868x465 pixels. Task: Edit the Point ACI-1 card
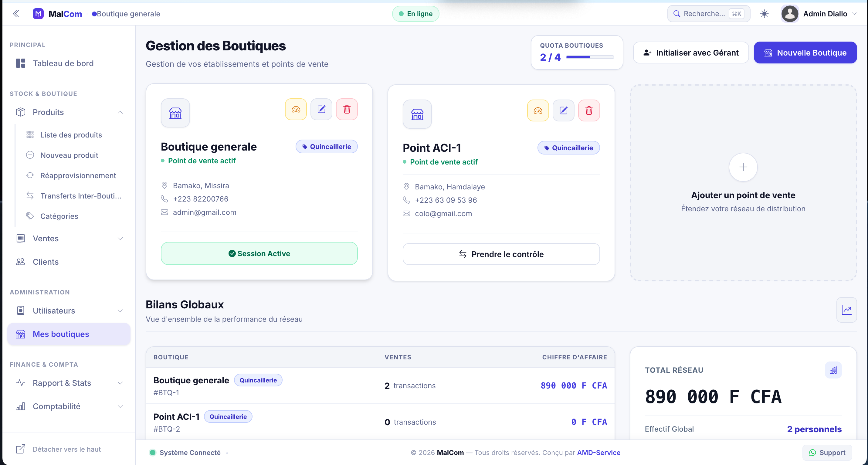[563, 110]
